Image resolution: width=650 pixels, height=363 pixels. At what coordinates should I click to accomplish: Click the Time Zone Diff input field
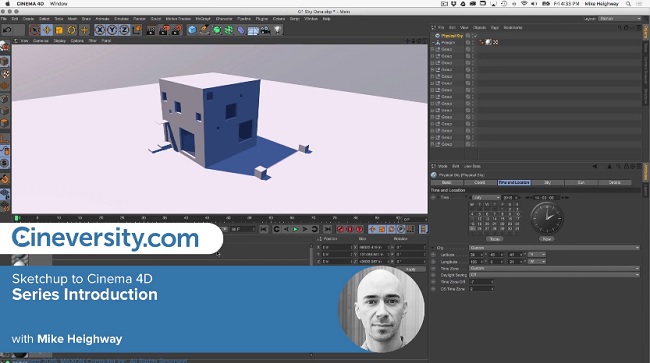click(x=481, y=282)
